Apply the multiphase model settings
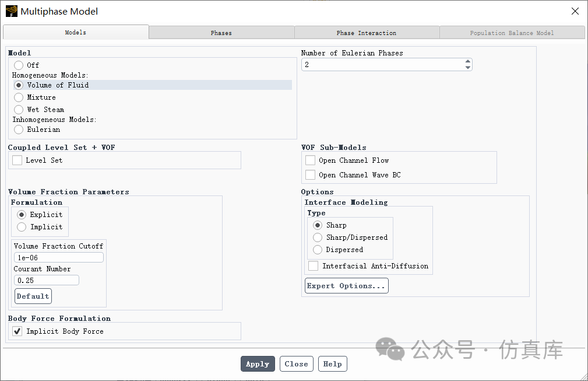Viewport: 588px width, 381px height. click(x=258, y=363)
